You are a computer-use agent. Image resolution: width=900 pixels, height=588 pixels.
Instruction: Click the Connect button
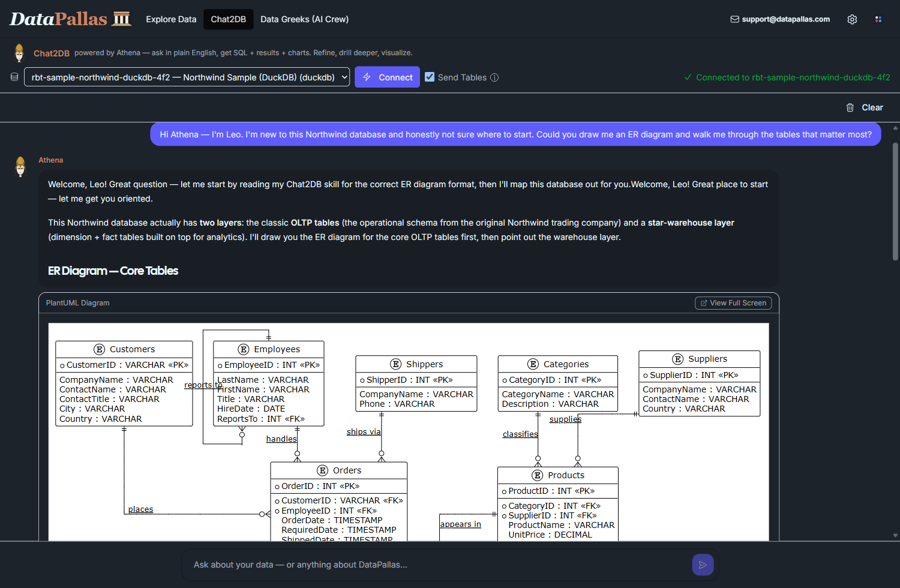coord(387,77)
